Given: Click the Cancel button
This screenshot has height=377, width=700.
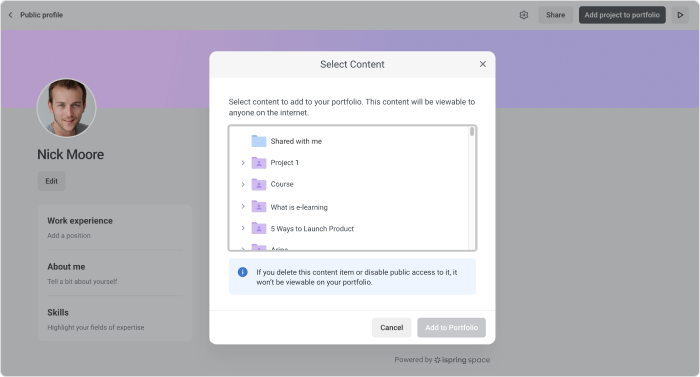Looking at the screenshot, I should [x=392, y=327].
